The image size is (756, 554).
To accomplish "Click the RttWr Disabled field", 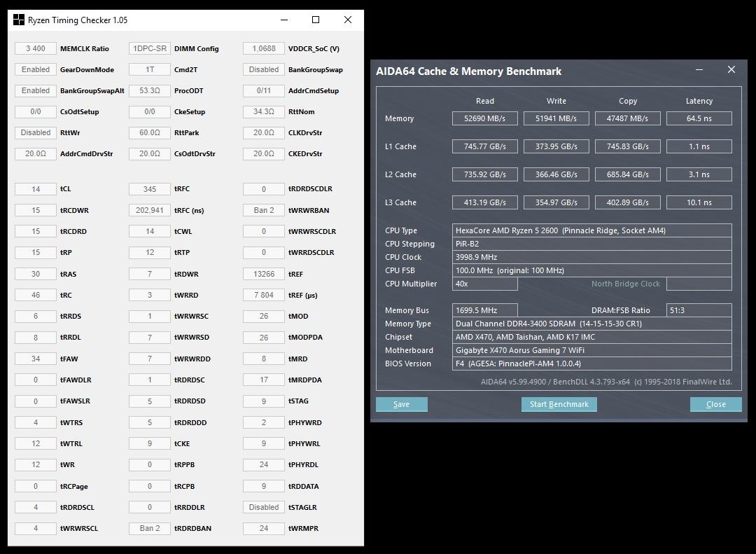I will click(36, 132).
